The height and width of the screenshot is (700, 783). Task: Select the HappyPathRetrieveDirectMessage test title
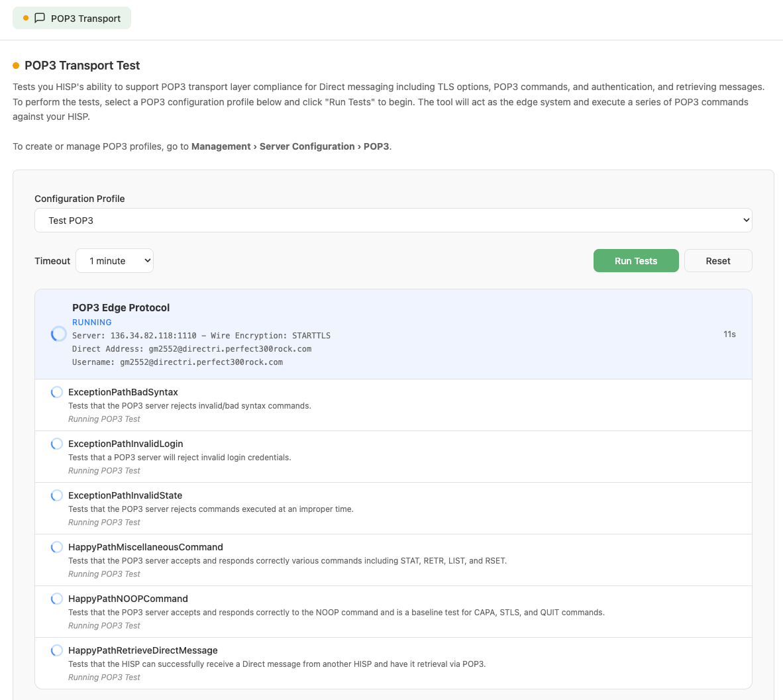pos(143,650)
